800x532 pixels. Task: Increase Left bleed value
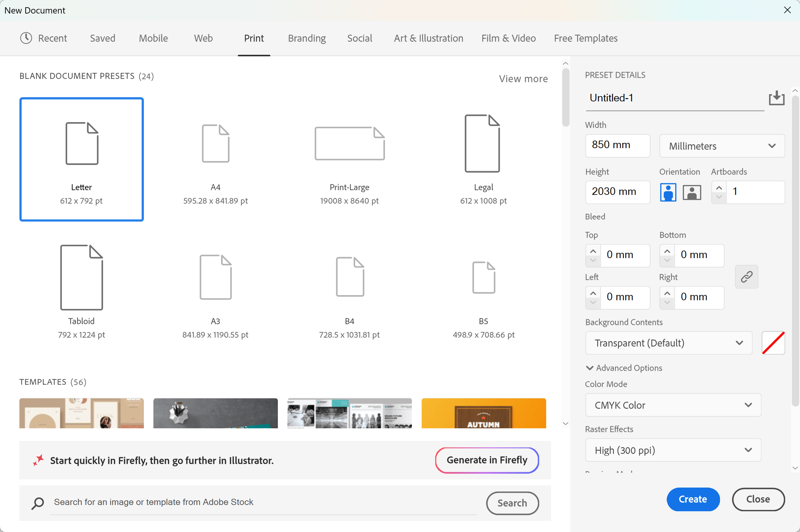[x=593, y=293]
